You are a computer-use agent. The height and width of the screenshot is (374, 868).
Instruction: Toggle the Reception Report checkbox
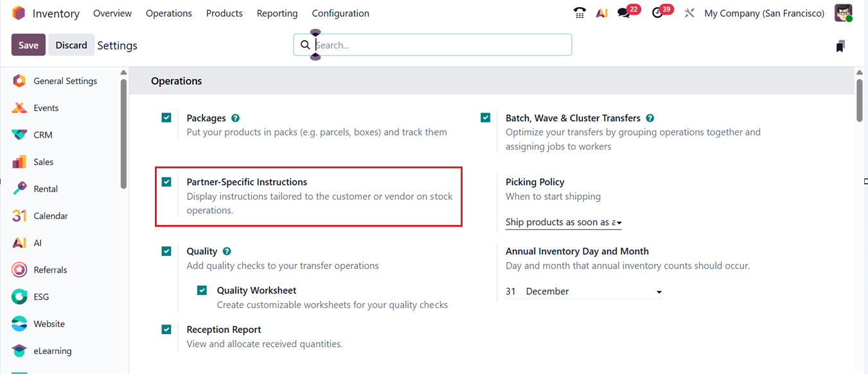[x=166, y=330]
